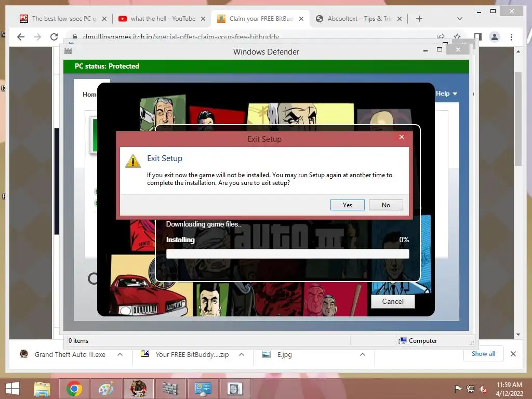Open Chrome side panel icon

478,37
